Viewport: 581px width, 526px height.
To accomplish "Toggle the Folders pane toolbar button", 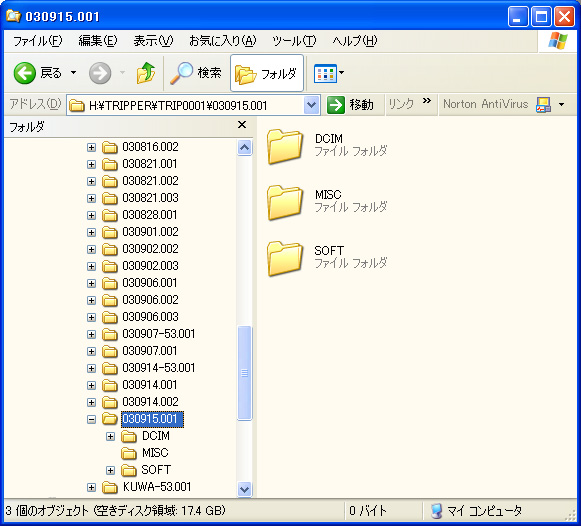I will (x=267, y=73).
